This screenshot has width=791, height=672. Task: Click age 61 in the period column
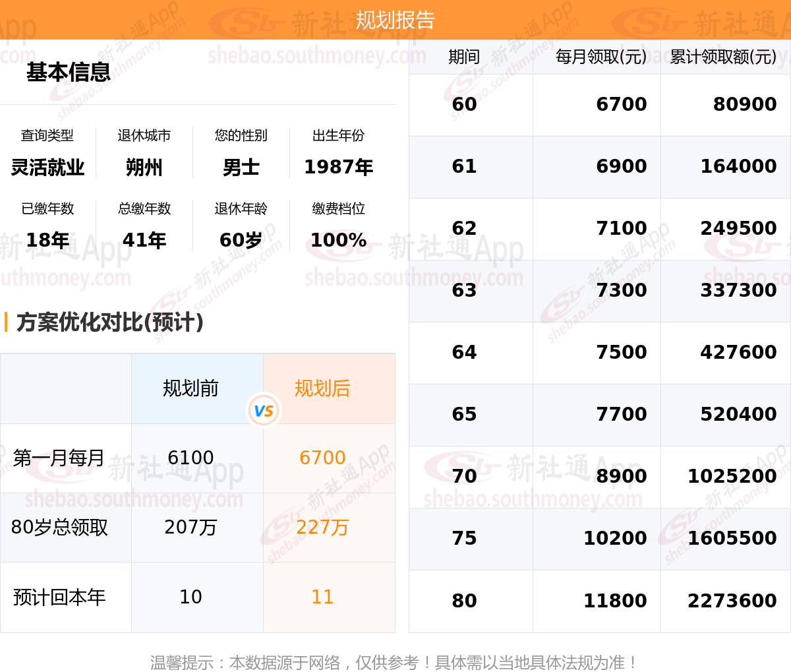464,166
